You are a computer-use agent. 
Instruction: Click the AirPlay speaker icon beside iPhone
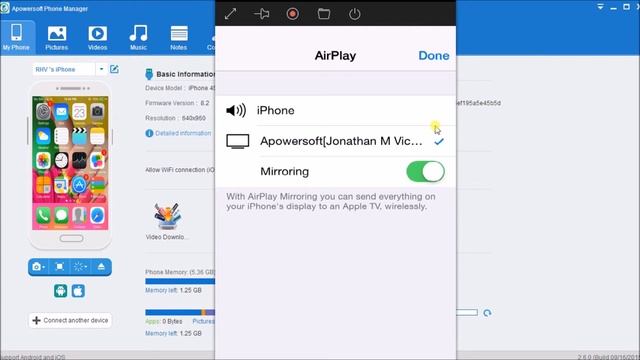pos(236,110)
